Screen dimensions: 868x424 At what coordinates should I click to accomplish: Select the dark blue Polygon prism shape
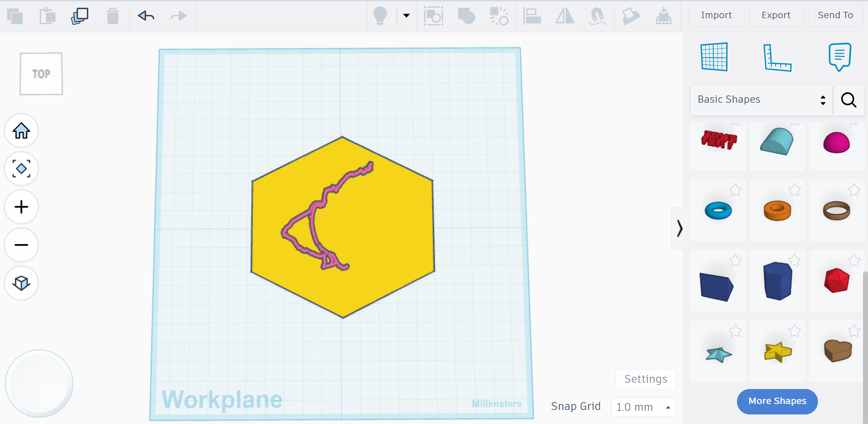click(x=777, y=281)
